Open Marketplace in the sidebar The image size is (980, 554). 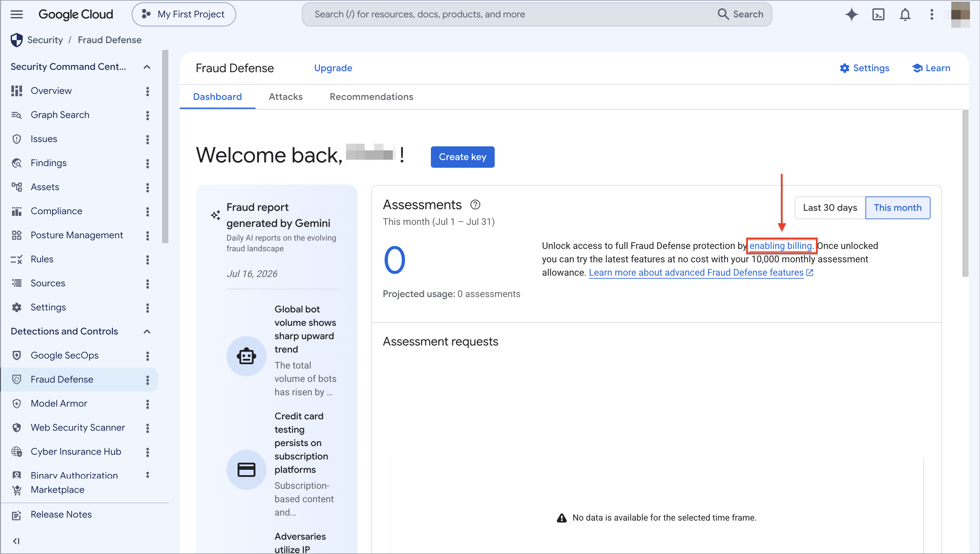(57, 490)
